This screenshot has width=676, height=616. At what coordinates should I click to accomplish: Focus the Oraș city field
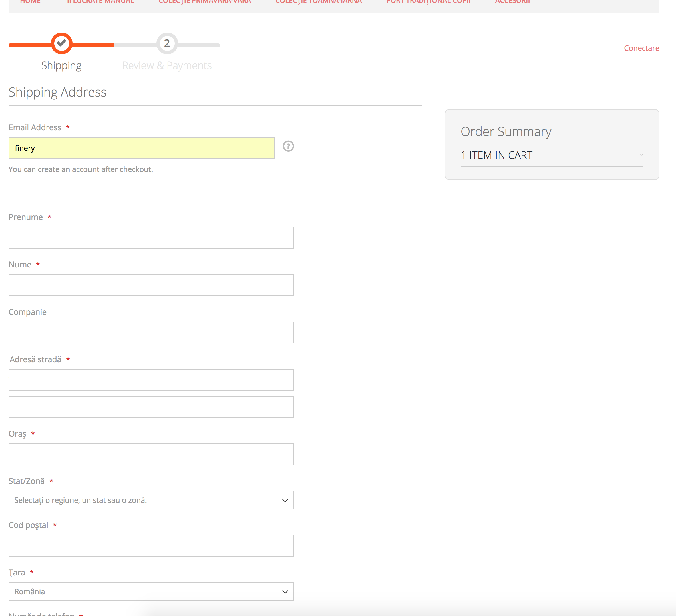tap(151, 454)
